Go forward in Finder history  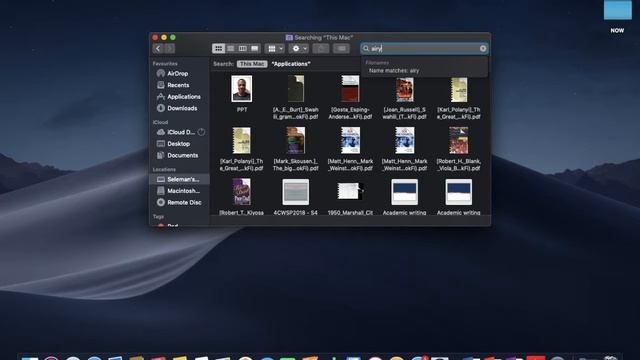pos(170,49)
